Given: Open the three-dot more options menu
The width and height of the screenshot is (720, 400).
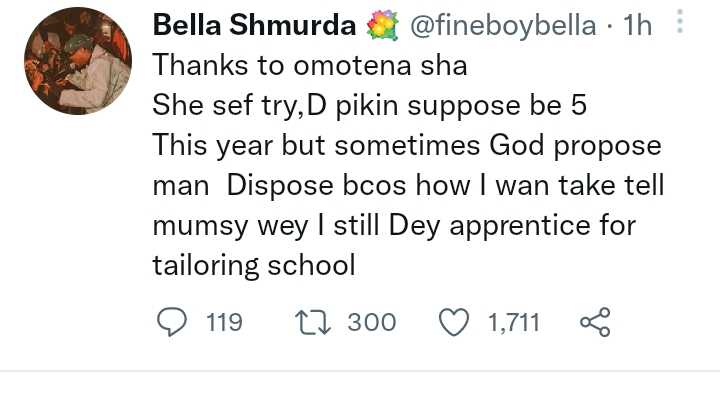Looking at the screenshot, I should (x=680, y=24).
